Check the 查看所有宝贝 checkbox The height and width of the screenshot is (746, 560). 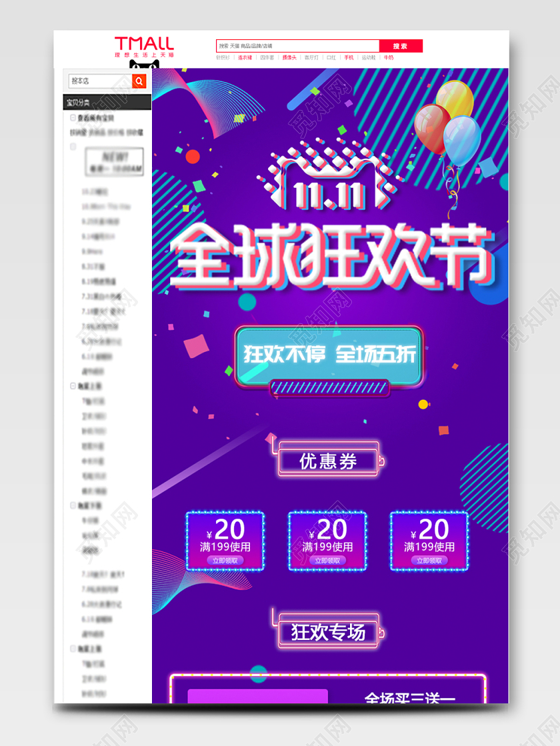(x=72, y=117)
